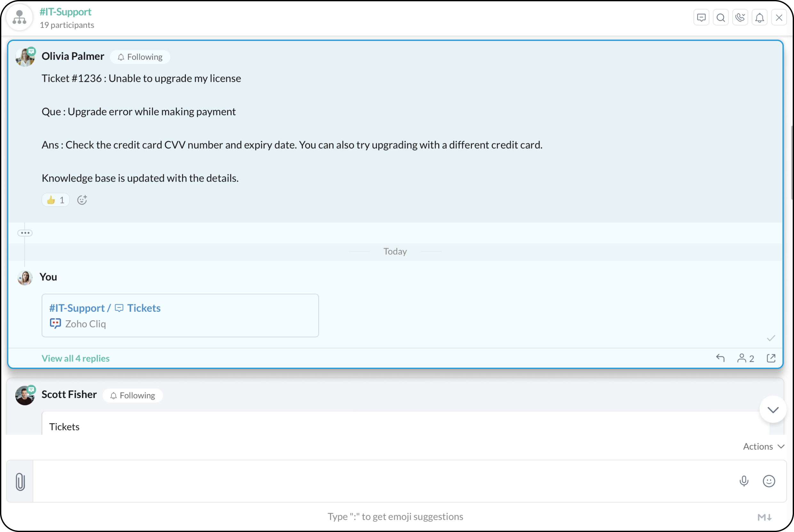
Task: Expand the hidden replies ellipsis
Action: 25,233
